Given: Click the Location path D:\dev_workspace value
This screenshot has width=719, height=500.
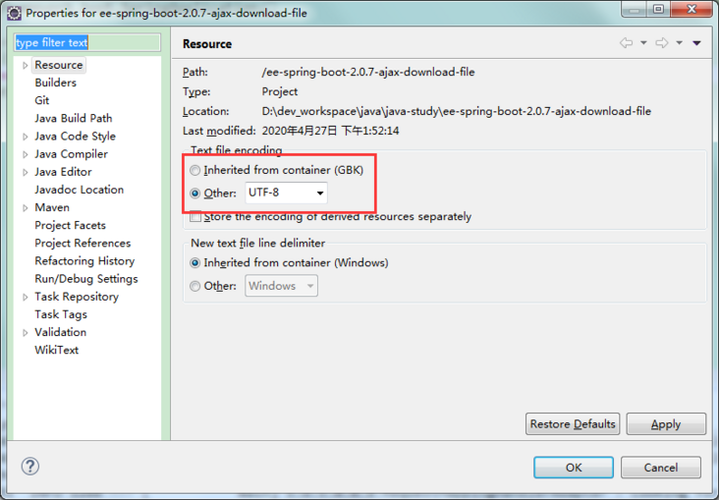Looking at the screenshot, I should (x=456, y=111).
